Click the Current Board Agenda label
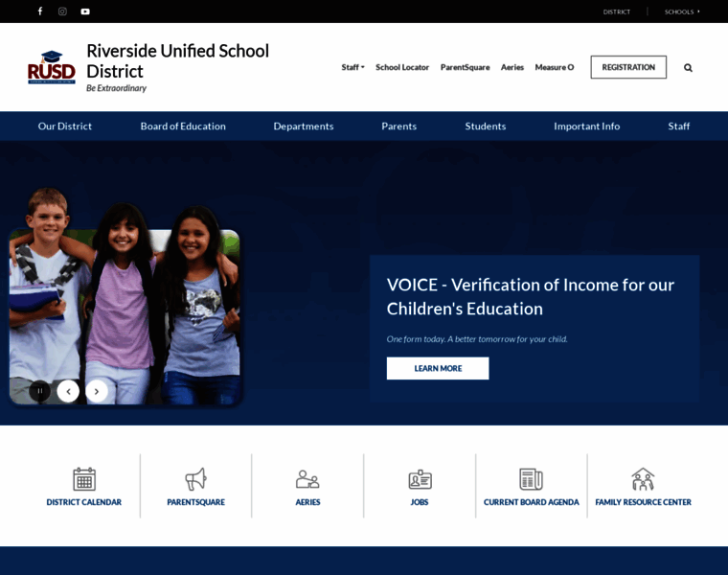The width and height of the screenshot is (728, 575). coord(531,502)
